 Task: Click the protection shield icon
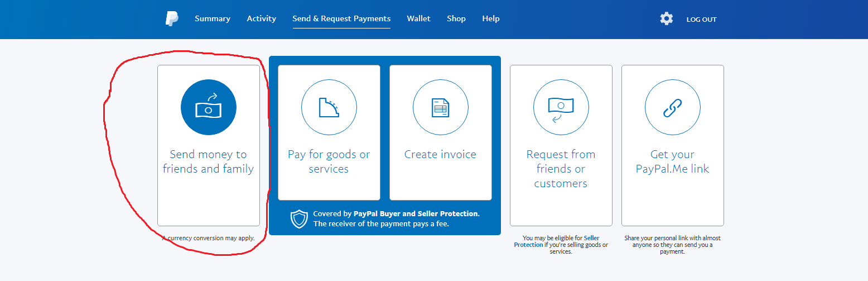click(299, 219)
